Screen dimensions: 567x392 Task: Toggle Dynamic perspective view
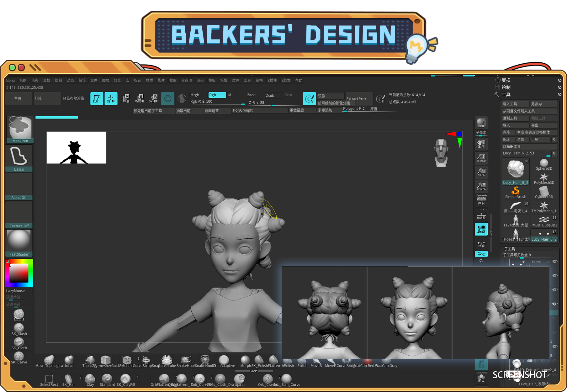pyautogui.click(x=481, y=200)
